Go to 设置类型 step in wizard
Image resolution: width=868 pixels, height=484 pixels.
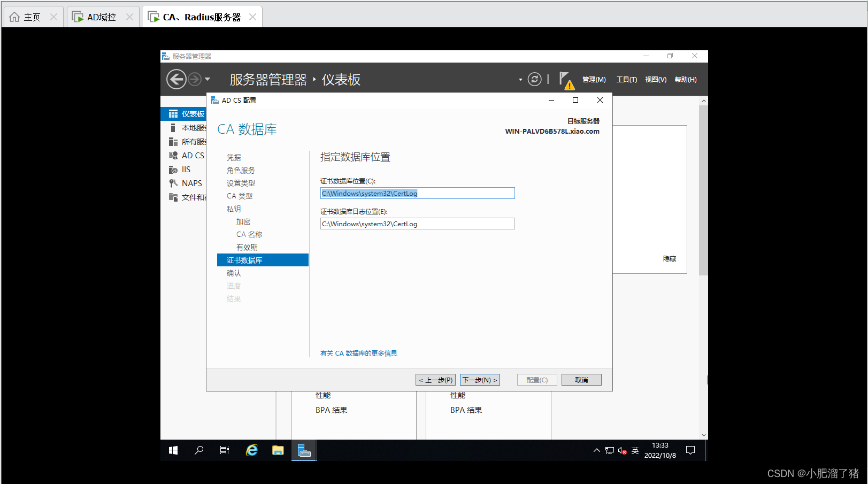pyautogui.click(x=241, y=183)
